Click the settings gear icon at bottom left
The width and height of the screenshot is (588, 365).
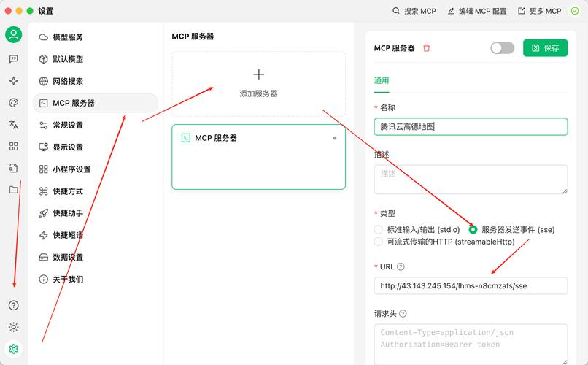[13, 349]
